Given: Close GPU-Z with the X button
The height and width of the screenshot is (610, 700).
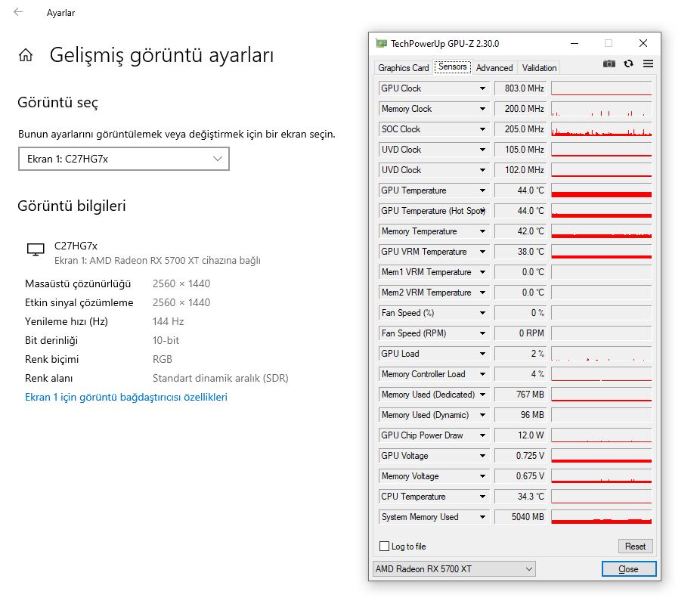Looking at the screenshot, I should click(643, 43).
